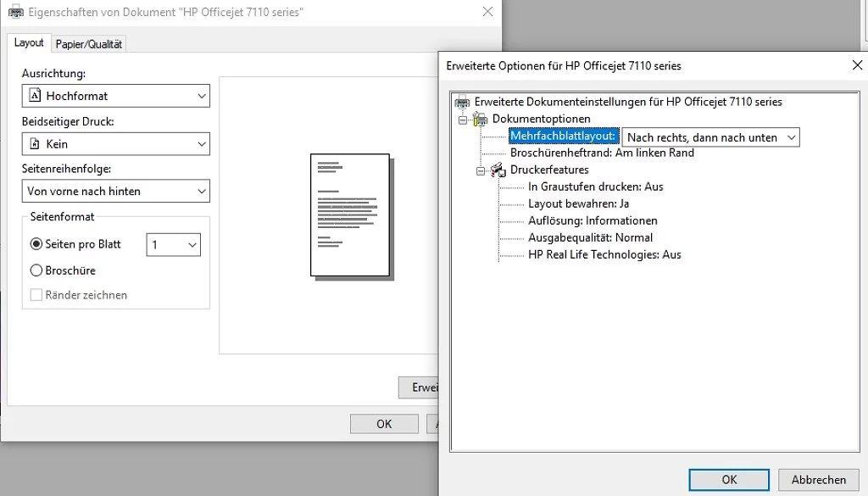Click the Seitenreihenfolge label
Screen dimensions: 868x496
[66, 168]
